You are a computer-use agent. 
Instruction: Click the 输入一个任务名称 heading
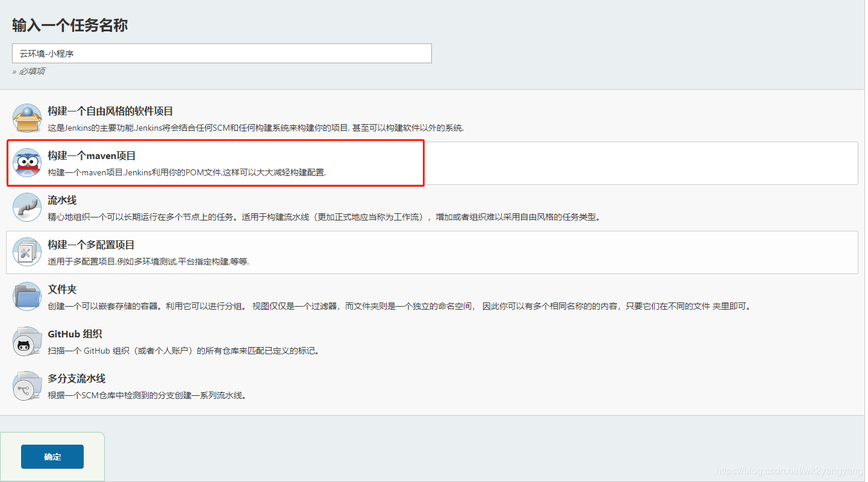70,25
